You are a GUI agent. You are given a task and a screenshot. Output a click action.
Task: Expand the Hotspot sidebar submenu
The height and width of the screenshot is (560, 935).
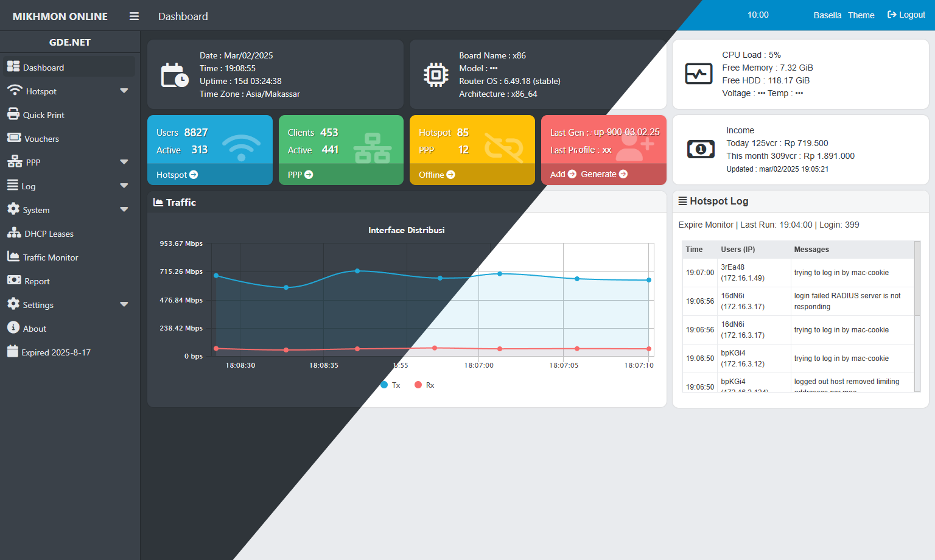[124, 91]
